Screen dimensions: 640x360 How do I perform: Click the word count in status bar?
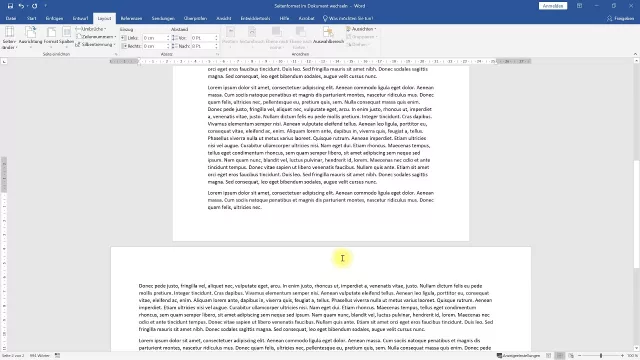pos(40,356)
